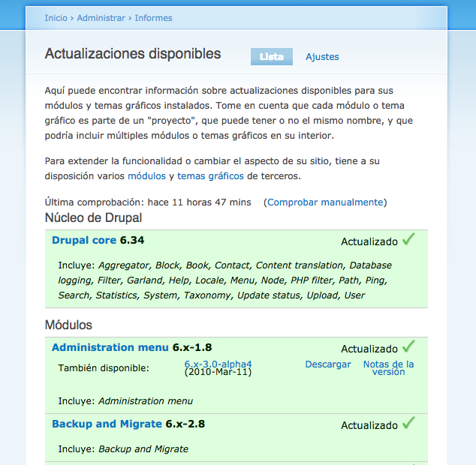Click green checkmark in Administration menu row
Image resolution: width=476 pixels, height=465 pixels.
tap(408, 346)
